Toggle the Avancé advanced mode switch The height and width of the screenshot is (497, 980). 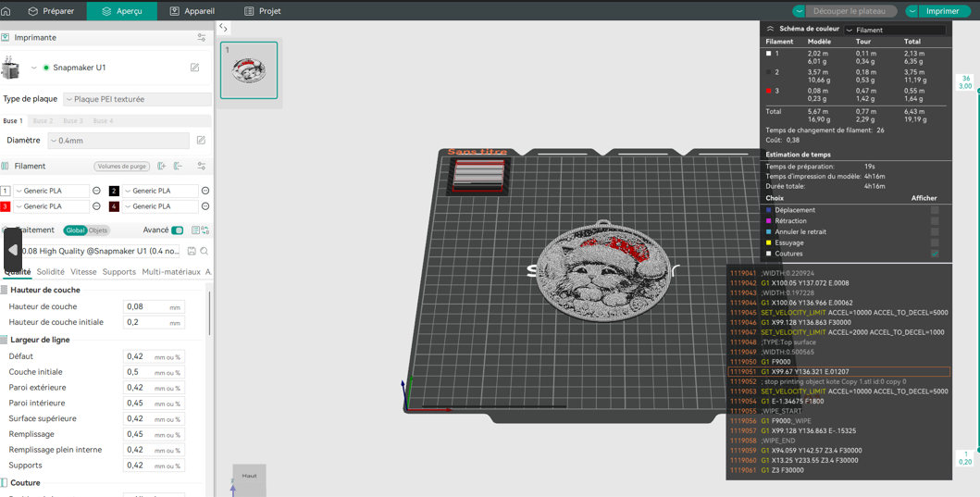178,230
